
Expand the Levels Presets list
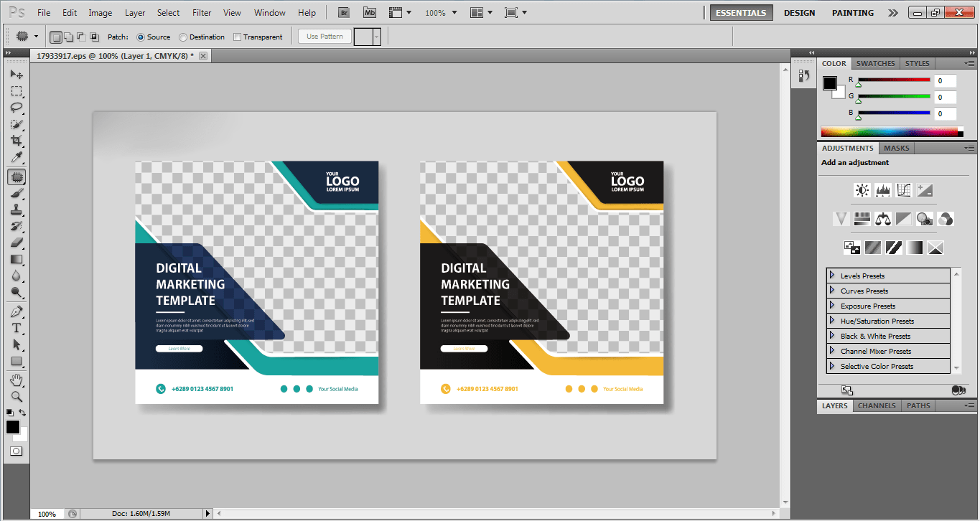[x=832, y=276]
